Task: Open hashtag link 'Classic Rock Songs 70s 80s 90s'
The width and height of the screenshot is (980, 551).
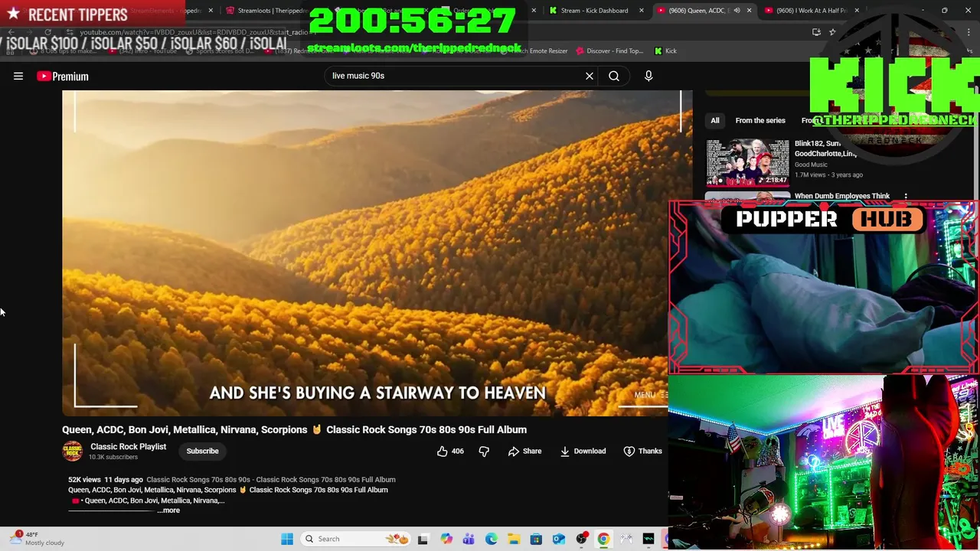Action: [199, 480]
